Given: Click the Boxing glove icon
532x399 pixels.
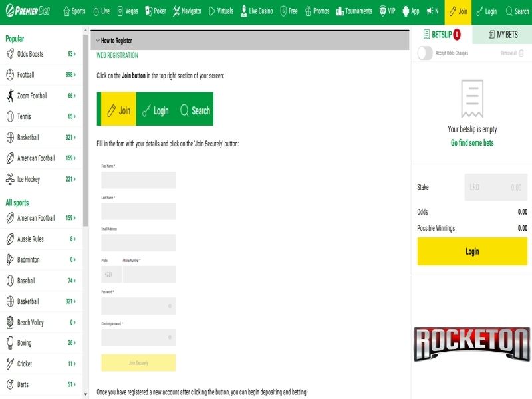Looking at the screenshot, I should [x=10, y=343].
